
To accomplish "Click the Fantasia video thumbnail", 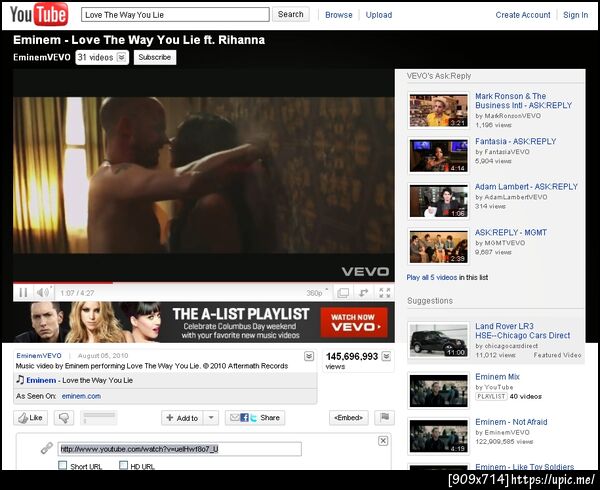I will point(439,156).
